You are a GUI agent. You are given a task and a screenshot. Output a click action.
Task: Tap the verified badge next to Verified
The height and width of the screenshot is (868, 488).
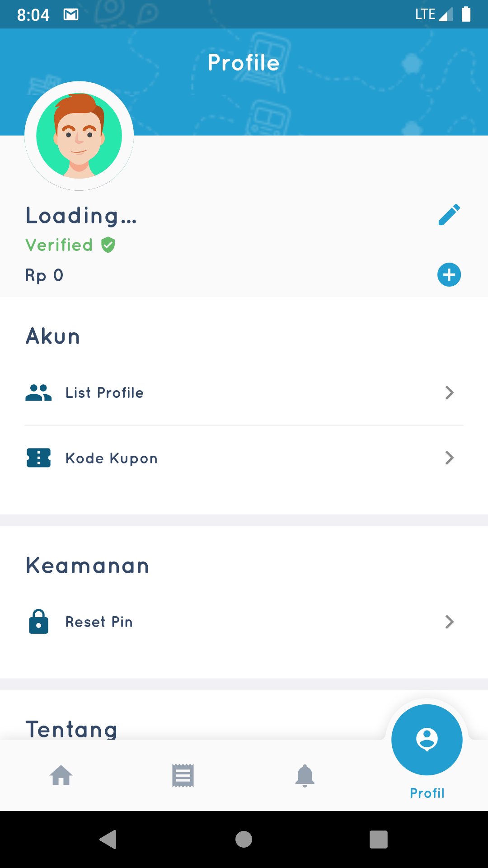coord(107,245)
